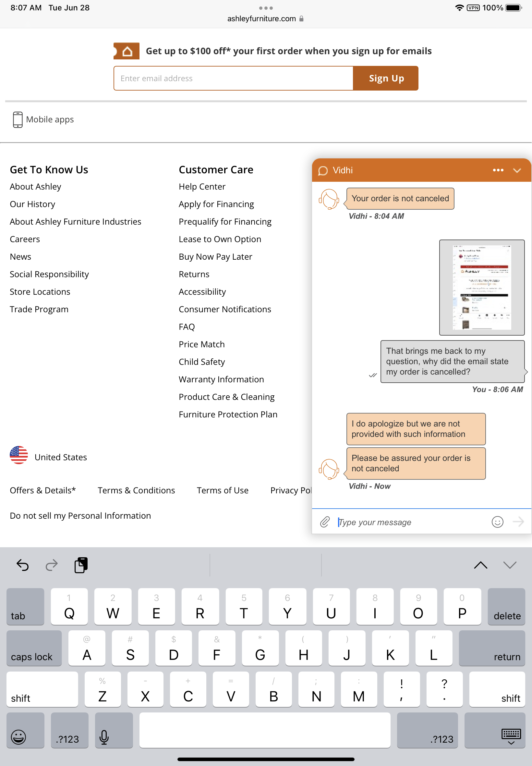Jump to previous field with up chevron
This screenshot has width=532, height=766.
click(480, 565)
